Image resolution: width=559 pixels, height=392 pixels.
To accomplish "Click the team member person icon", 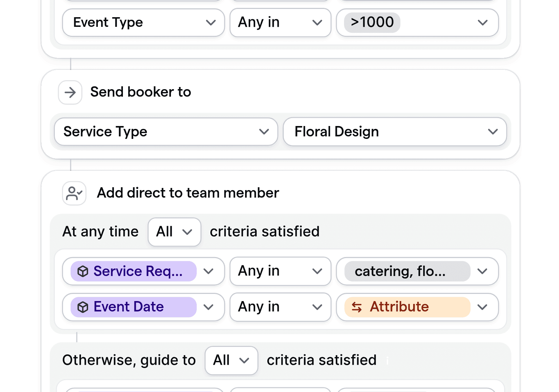I will [74, 193].
